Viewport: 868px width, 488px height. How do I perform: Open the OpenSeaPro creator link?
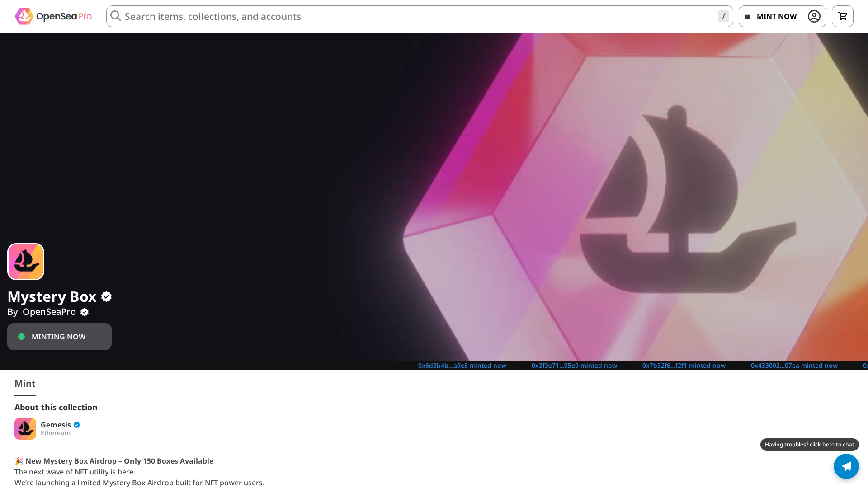pyautogui.click(x=49, y=312)
